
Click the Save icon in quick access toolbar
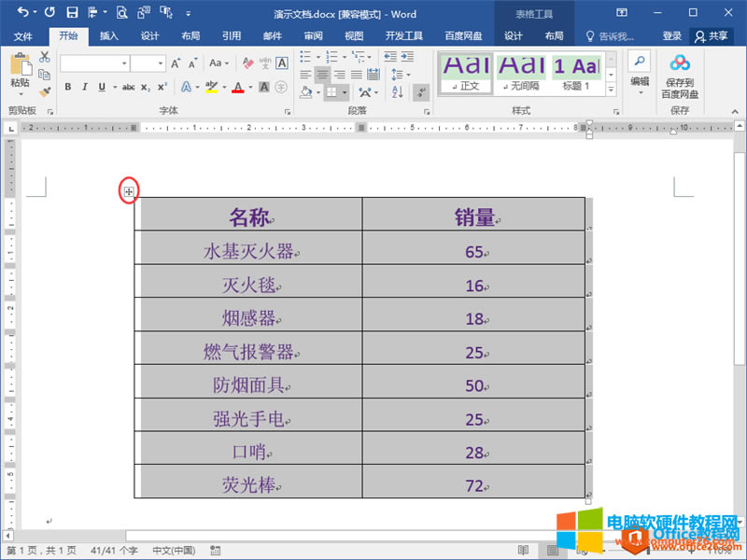pos(72,13)
